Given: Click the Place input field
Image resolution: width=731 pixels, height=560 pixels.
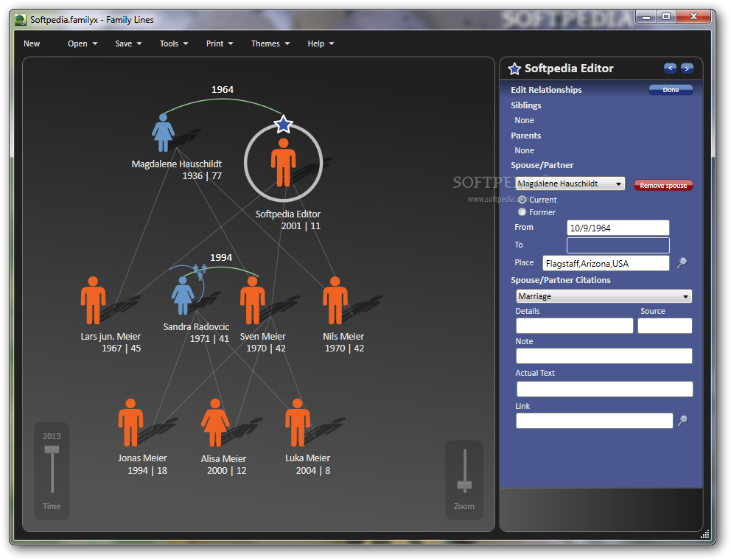Looking at the screenshot, I should click(x=606, y=264).
